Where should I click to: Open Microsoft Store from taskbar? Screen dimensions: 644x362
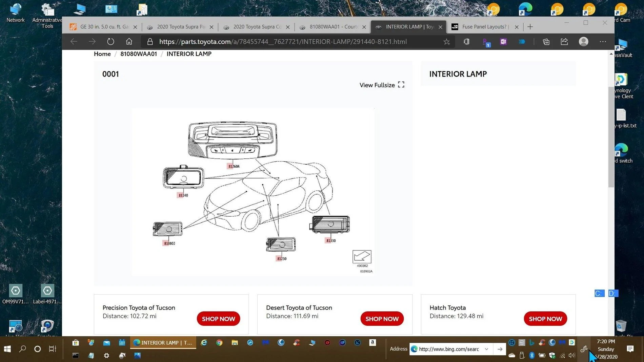click(76, 343)
